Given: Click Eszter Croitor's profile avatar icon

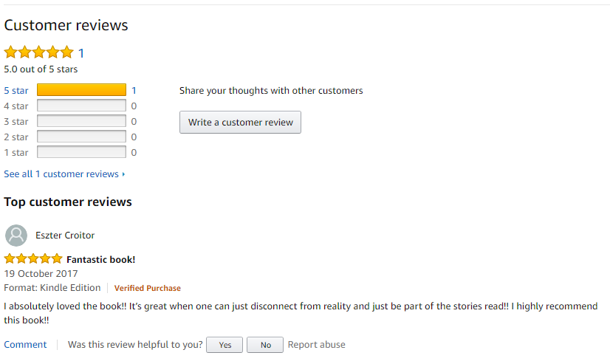Looking at the screenshot, I should 16,236.
